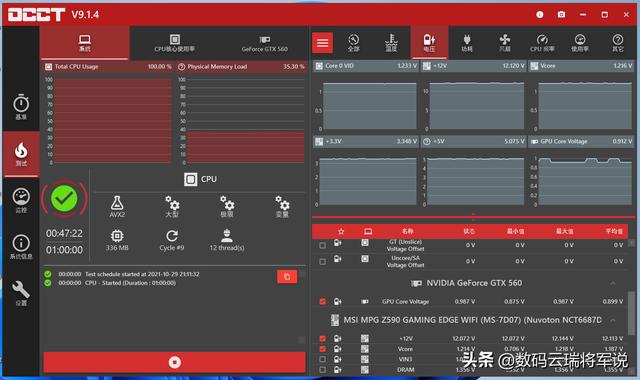Click the CPU chip icon beside CPU heading

click(x=190, y=179)
